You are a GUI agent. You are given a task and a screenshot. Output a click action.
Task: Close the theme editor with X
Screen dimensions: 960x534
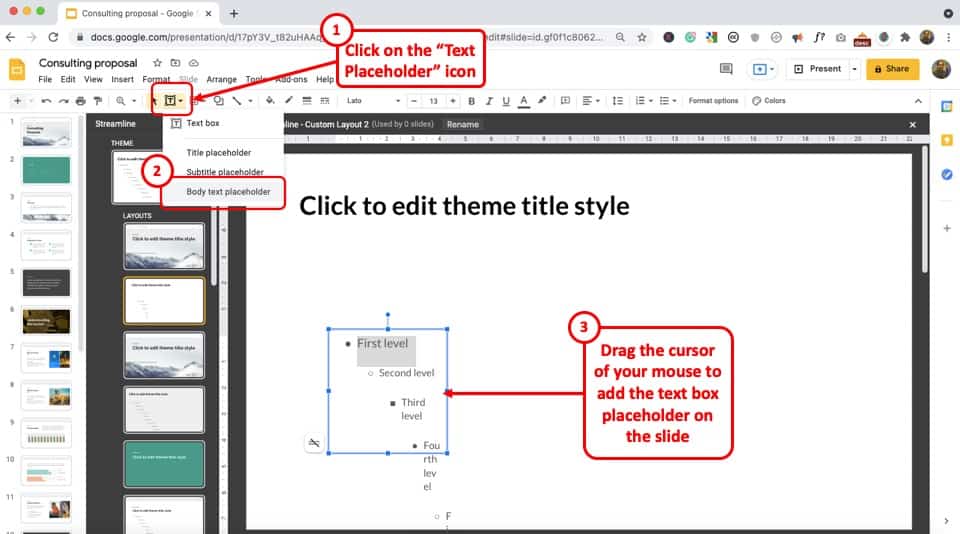click(x=912, y=124)
